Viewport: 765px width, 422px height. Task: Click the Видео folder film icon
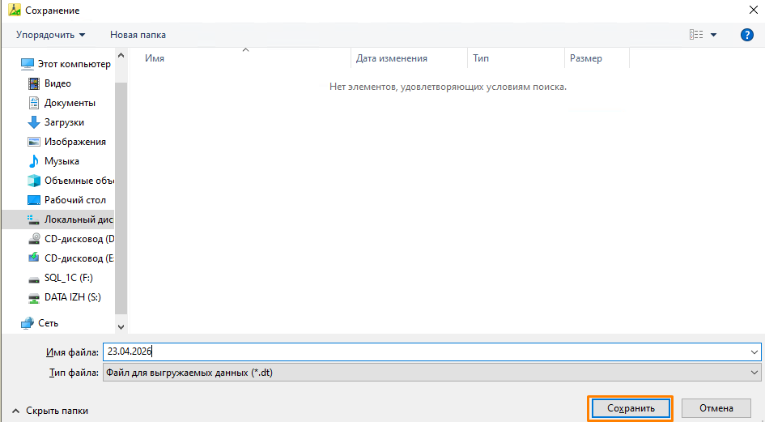(x=34, y=83)
